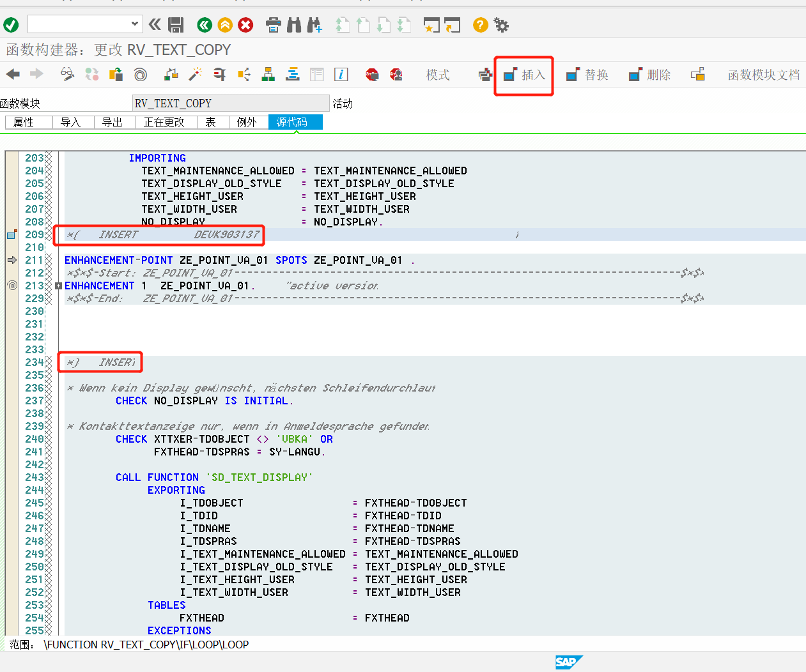Click the black back arrow in application toolbar
This screenshot has height=672, width=806.
(x=13, y=74)
